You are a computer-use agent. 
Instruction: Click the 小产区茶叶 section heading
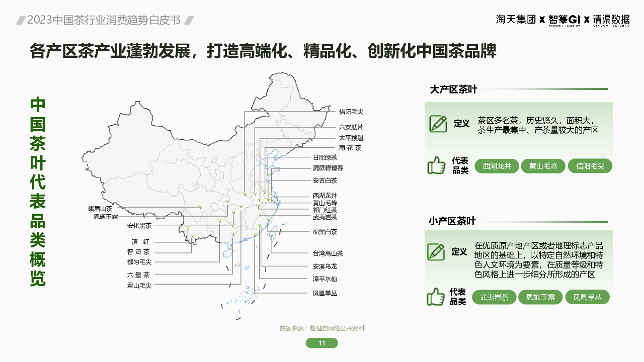[452, 221]
